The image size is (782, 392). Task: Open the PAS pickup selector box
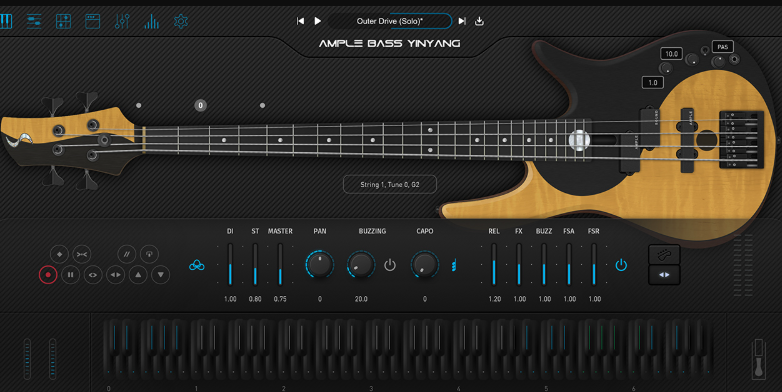(x=723, y=47)
